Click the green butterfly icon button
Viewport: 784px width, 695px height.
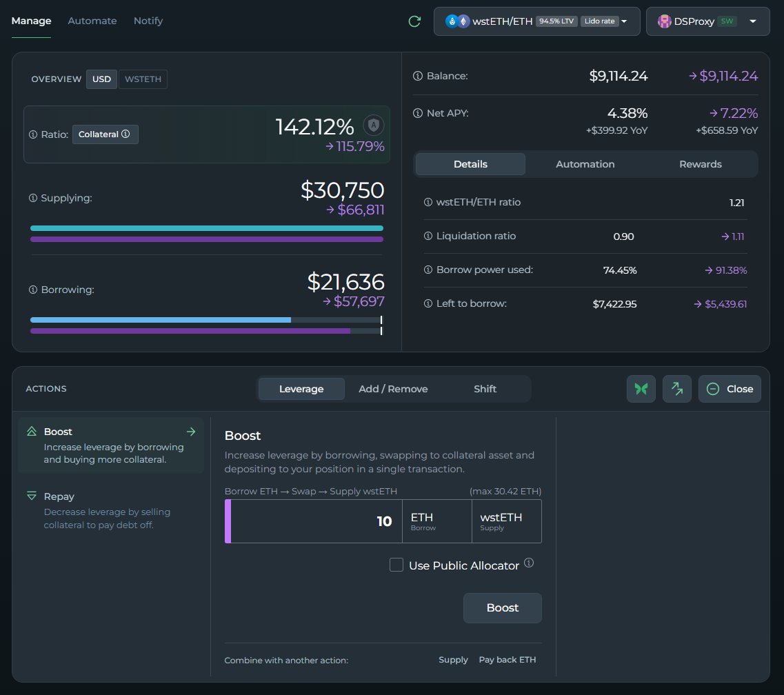coord(641,389)
